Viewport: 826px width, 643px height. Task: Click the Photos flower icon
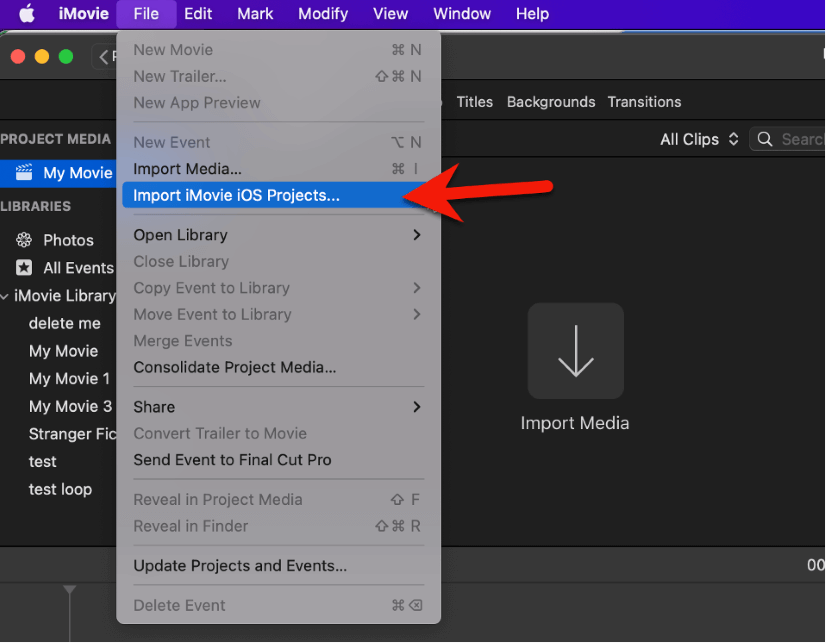point(24,240)
